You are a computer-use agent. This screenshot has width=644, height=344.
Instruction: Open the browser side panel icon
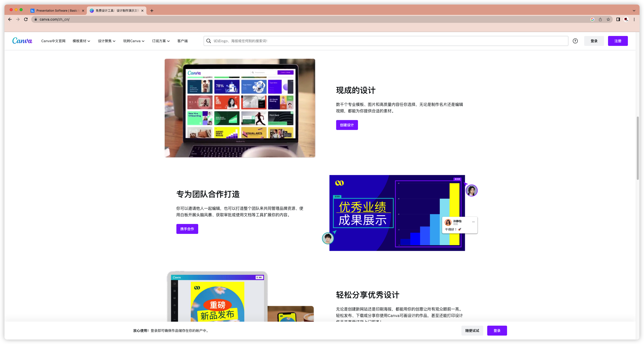618,19
